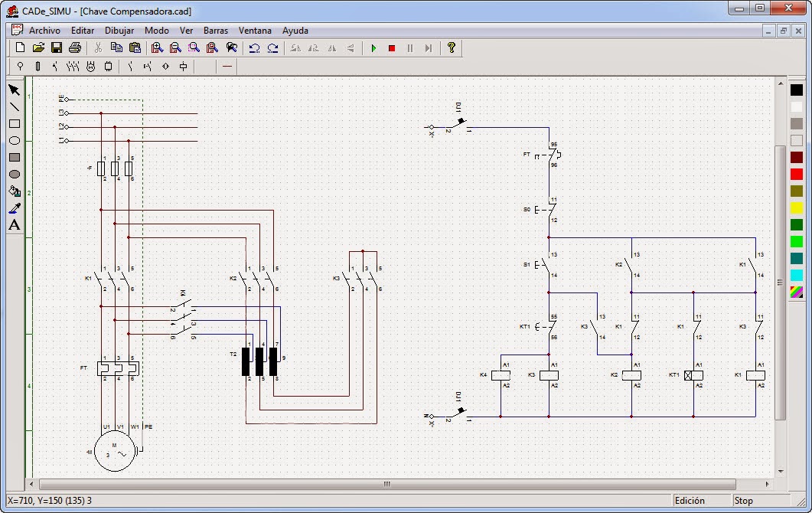Stop the simulation with the red square
The height and width of the screenshot is (513, 812).
(x=392, y=47)
